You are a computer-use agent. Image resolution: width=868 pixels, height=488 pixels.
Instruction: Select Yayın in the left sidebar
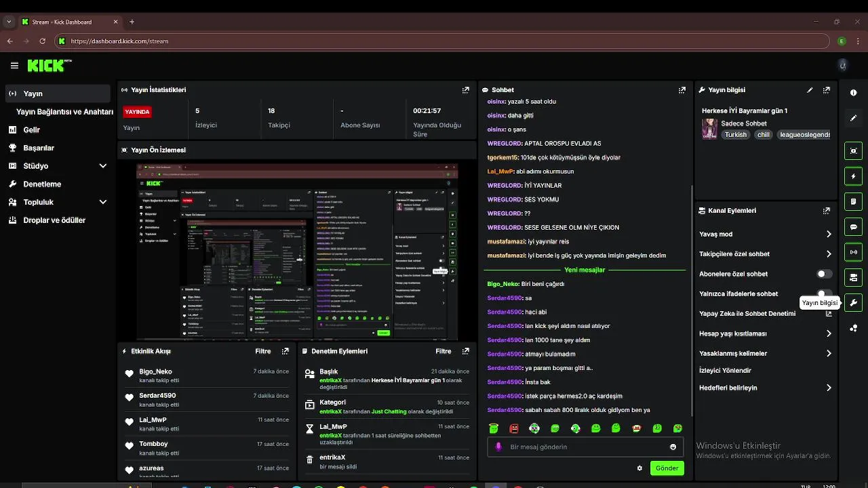[x=58, y=94]
